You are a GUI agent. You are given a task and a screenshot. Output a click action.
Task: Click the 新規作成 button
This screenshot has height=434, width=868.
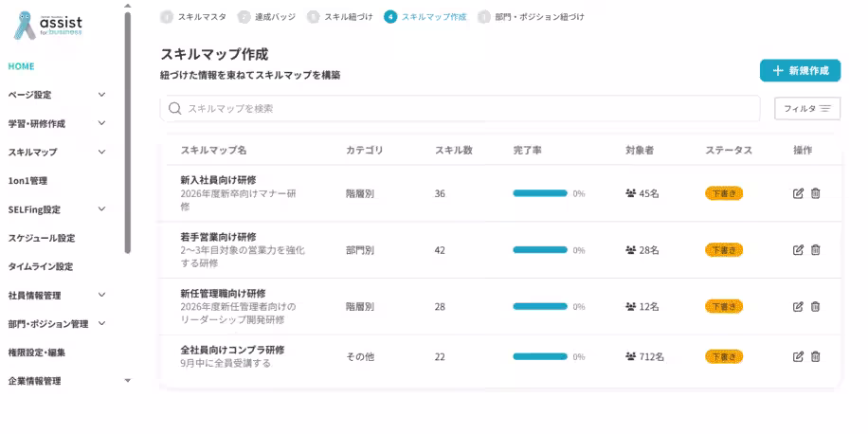pyautogui.click(x=800, y=71)
